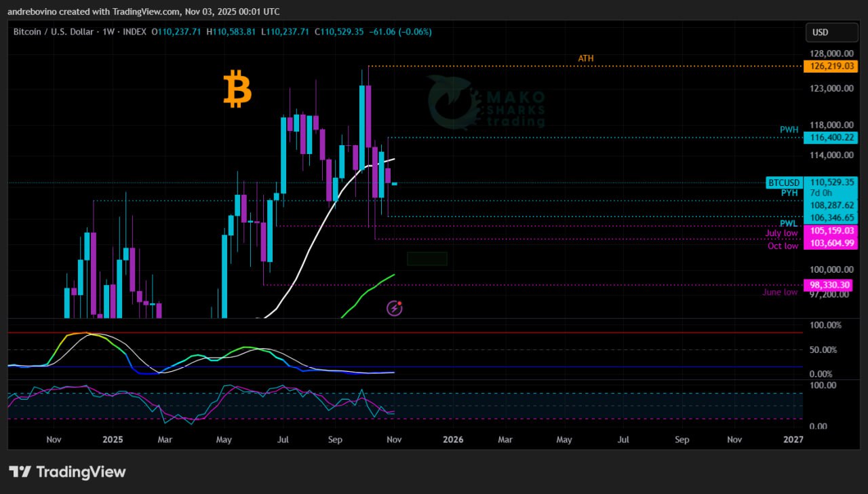868x494 pixels.
Task: Click the 2025 label on time axis
Action: point(113,440)
